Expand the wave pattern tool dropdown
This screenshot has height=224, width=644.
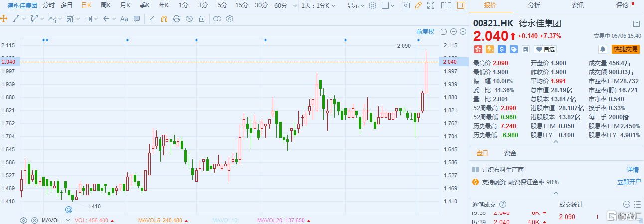click(60, 19)
